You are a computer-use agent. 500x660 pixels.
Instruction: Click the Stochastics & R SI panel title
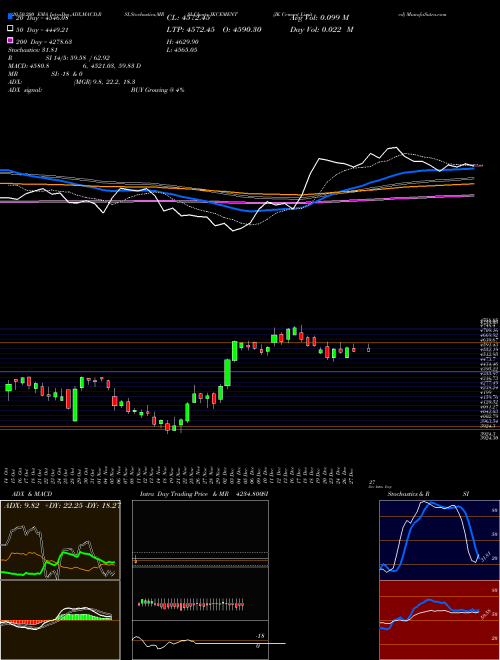(428, 494)
